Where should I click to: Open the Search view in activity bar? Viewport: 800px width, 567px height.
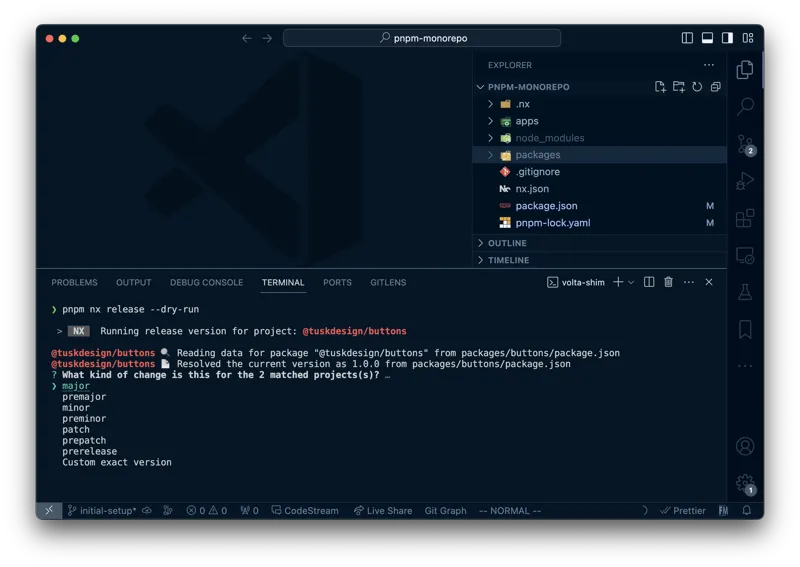(x=744, y=106)
